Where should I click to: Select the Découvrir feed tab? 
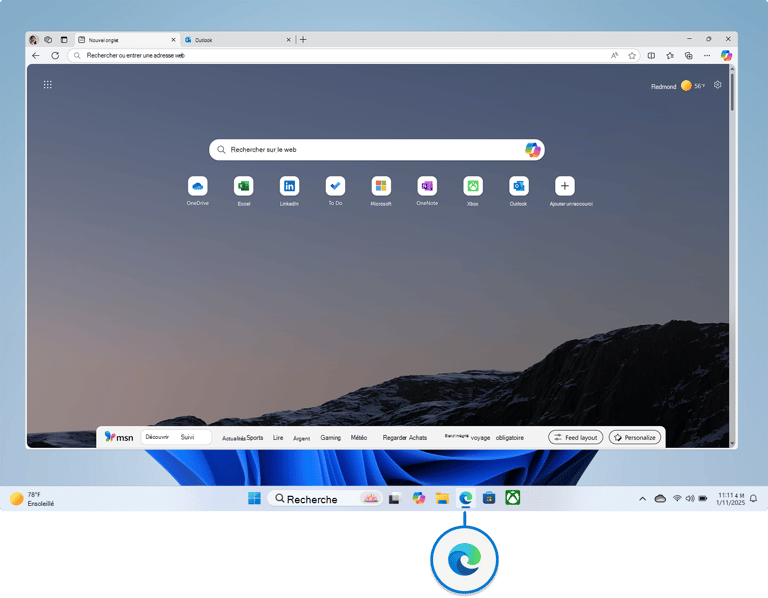coord(157,437)
